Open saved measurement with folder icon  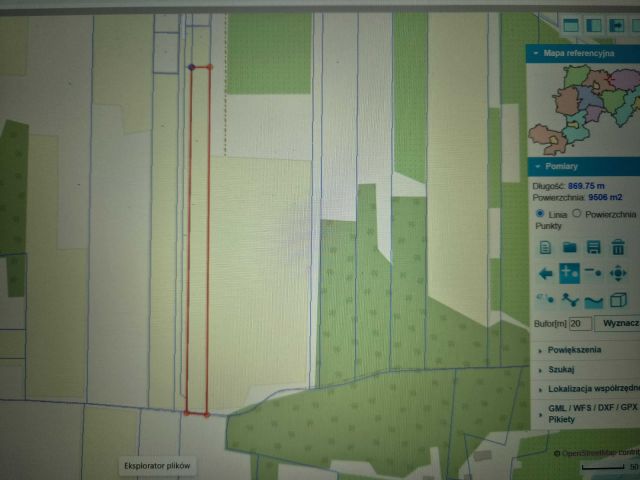569,247
